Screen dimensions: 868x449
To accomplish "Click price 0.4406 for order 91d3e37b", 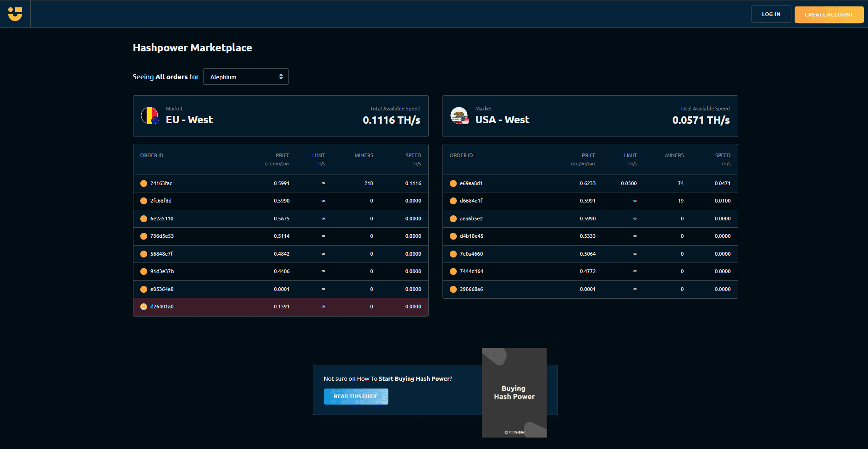I will click(x=282, y=271).
